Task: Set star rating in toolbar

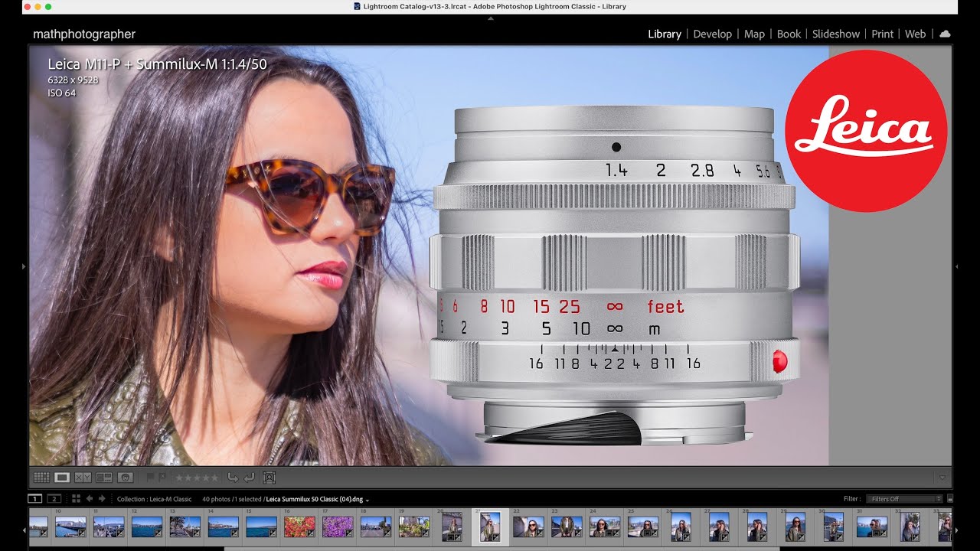Action: [x=197, y=478]
